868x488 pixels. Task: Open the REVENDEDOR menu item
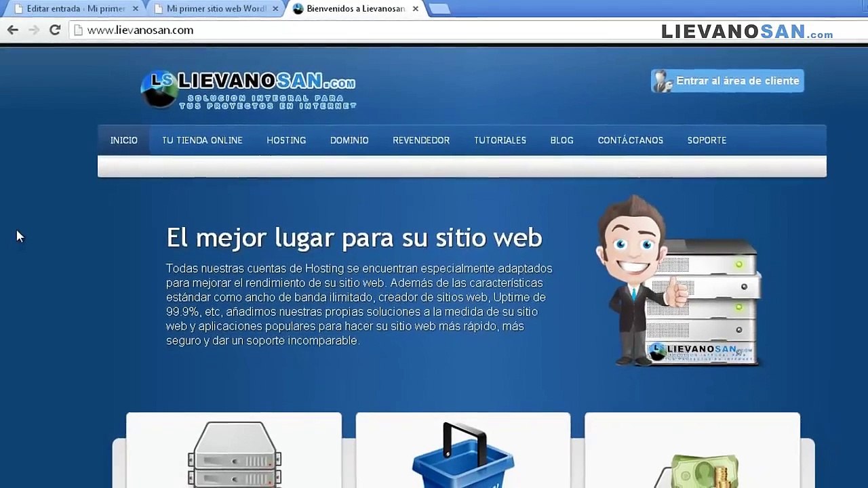click(x=421, y=140)
